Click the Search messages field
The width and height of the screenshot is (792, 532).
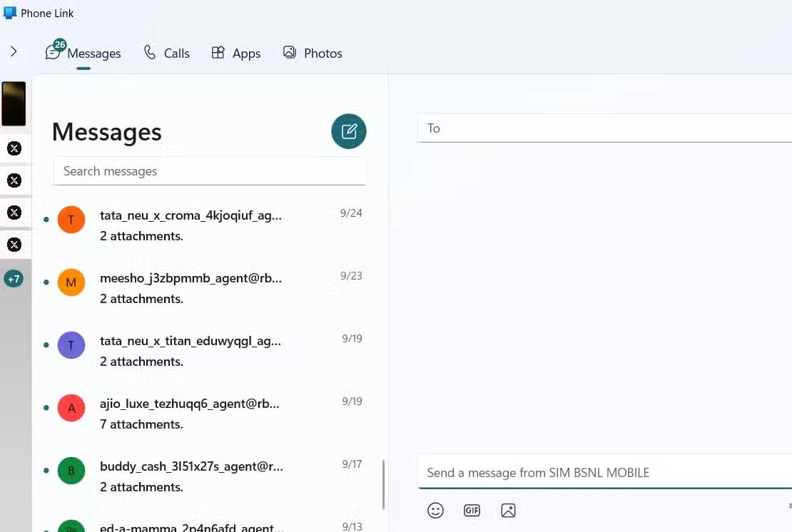(210, 171)
